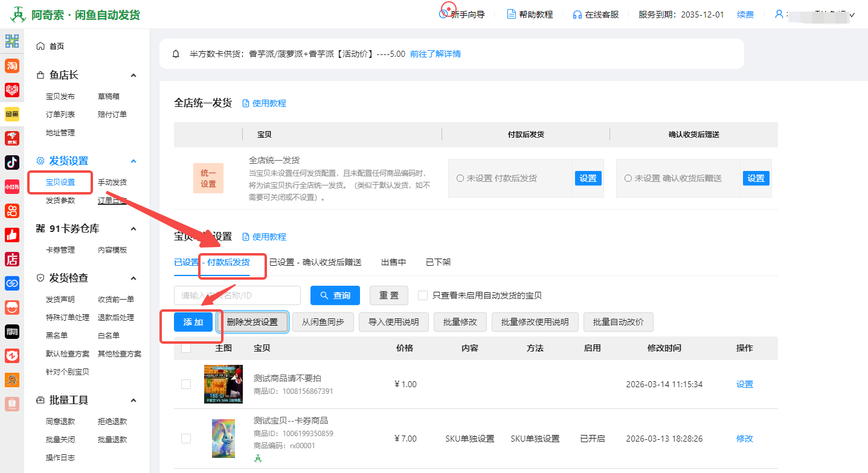Open the orange tiger mascot platform icon
This screenshot has height=473, width=868.
[12, 380]
